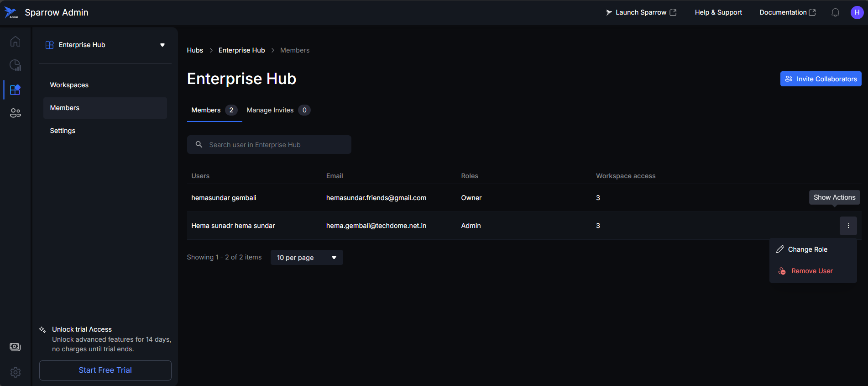Choose Change Role from actions menu
This screenshot has width=868, height=386.
pyautogui.click(x=807, y=249)
